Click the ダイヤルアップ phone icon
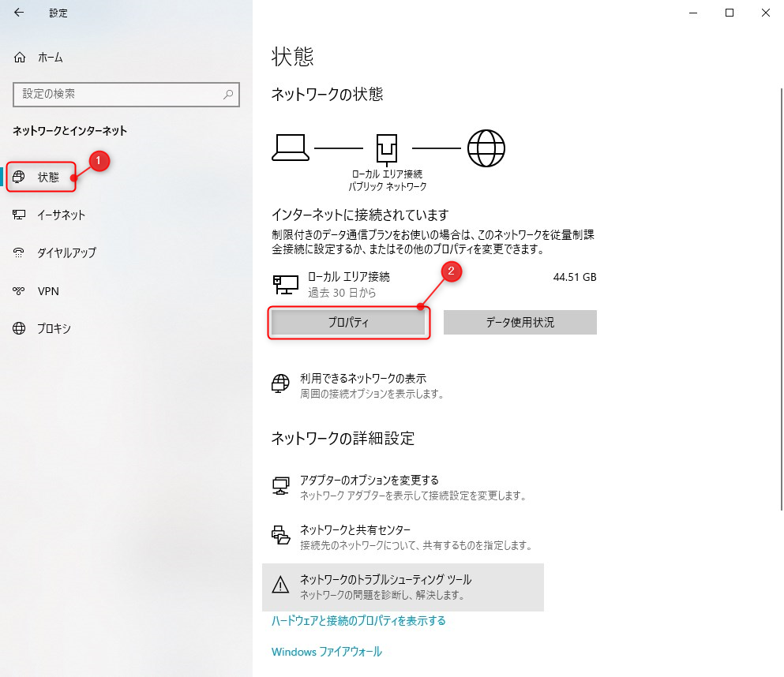 (19, 252)
